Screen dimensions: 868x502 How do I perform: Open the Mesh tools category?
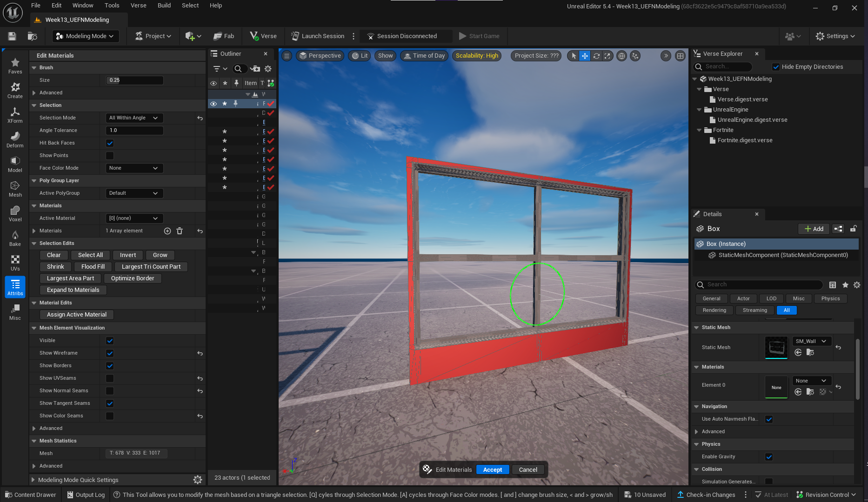[15, 189]
